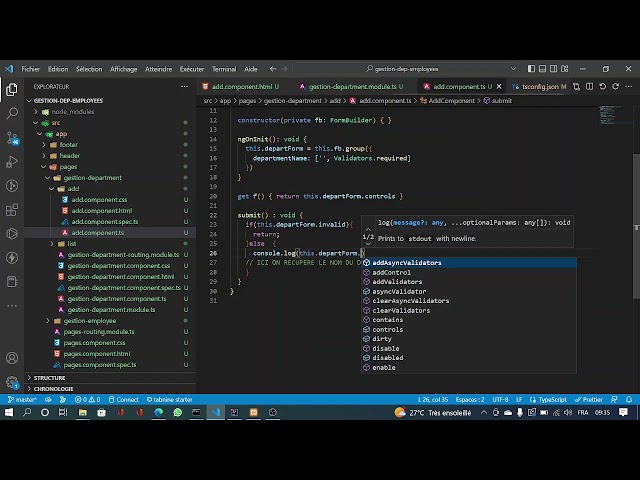Click AddComponent in the breadcrumb
Screen dimensions: 640x480
coord(451,101)
